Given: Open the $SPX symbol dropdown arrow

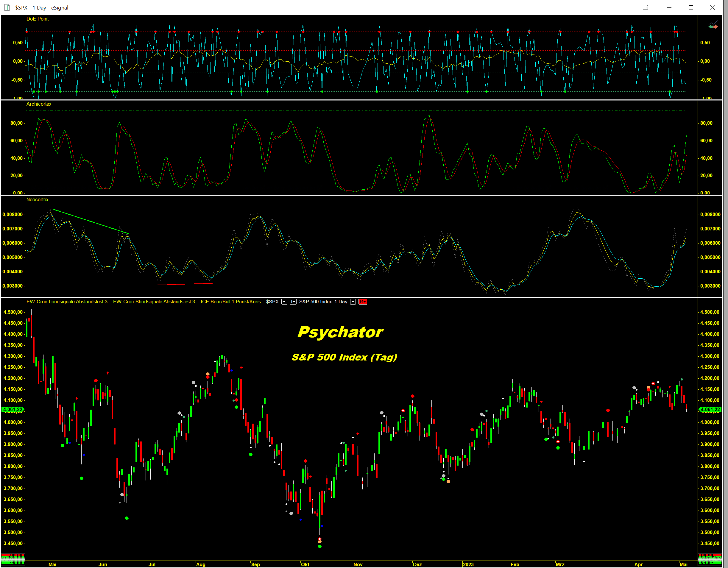Looking at the screenshot, I should tap(284, 302).
